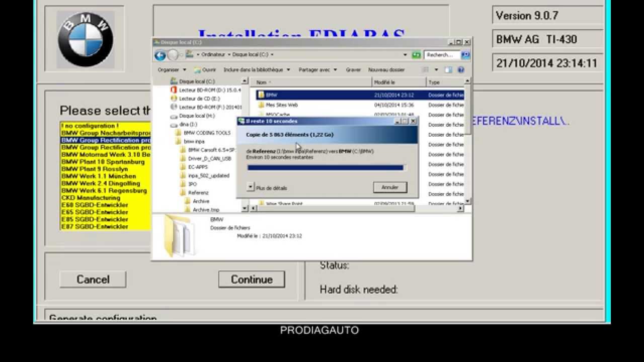The height and width of the screenshot is (362, 644).
Task: Select BMW Werk 1.1 München configuration
Action: 106,176
